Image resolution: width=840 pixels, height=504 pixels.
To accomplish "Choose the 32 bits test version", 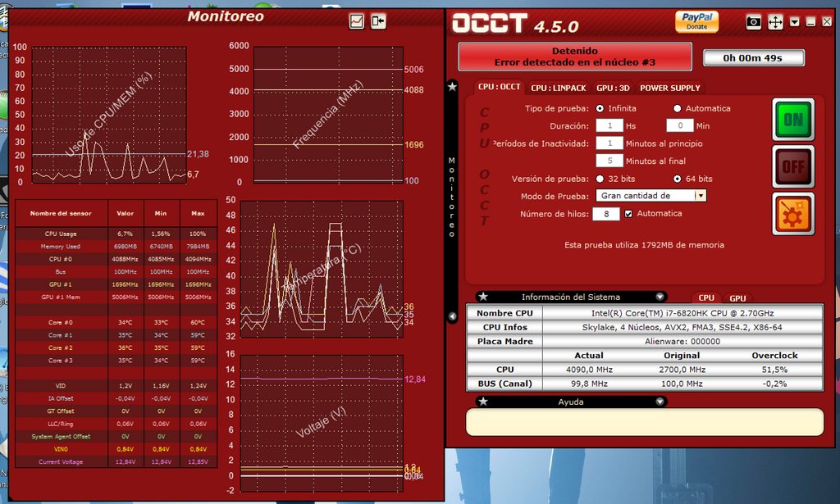I will click(600, 179).
